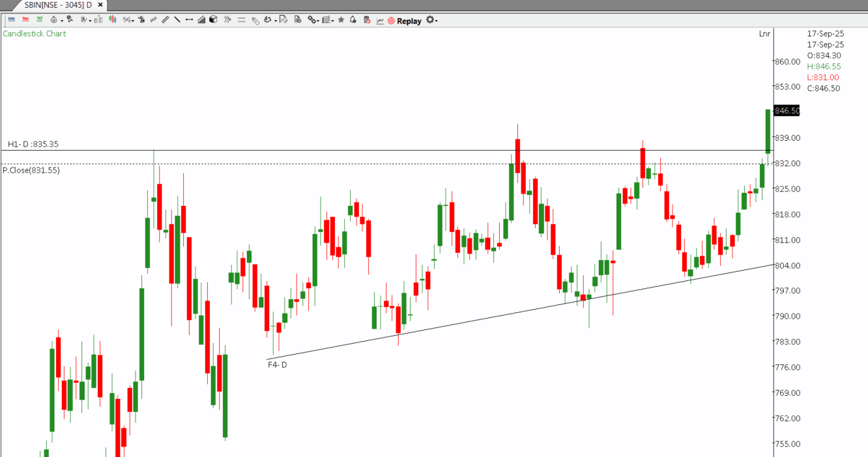Image resolution: width=868 pixels, height=457 pixels.
Task: Start the Replay mode button
Action: coord(404,21)
